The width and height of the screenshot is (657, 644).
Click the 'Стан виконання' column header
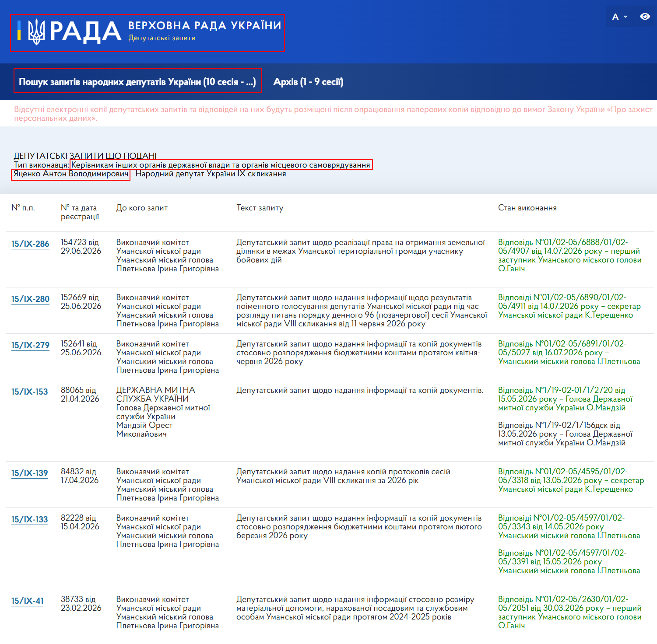[527, 208]
